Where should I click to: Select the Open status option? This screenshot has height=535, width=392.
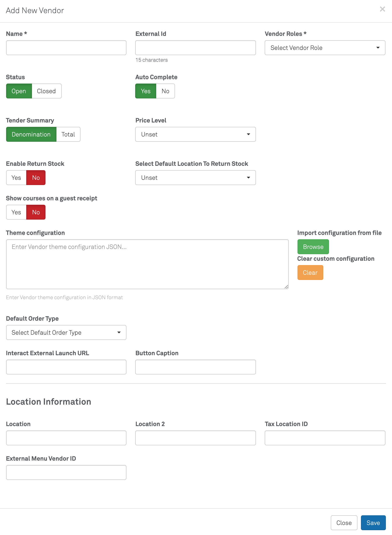coord(19,91)
